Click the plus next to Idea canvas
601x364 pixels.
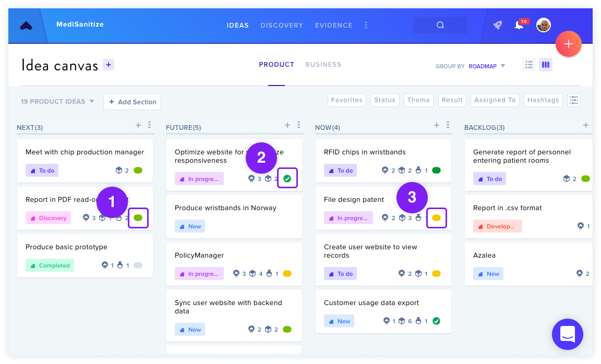109,65
